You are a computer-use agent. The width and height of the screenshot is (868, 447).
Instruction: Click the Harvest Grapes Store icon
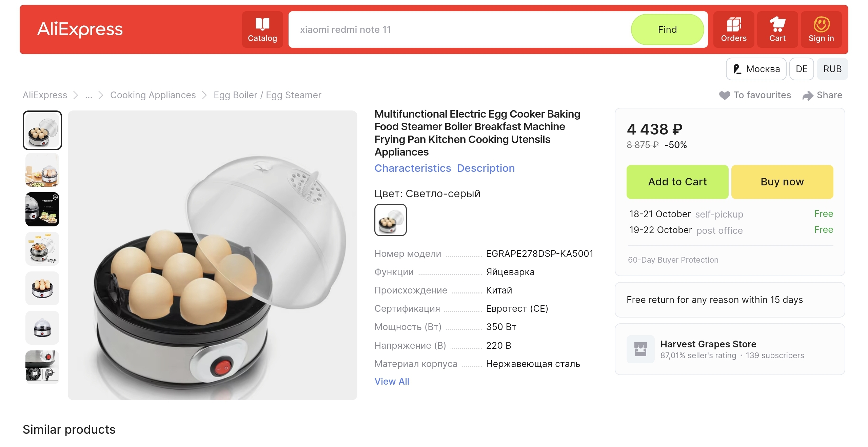click(x=640, y=349)
